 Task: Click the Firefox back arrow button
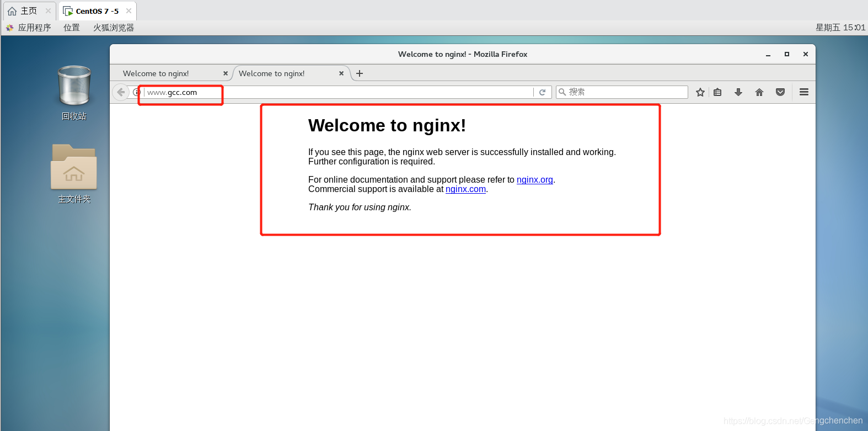coord(121,92)
